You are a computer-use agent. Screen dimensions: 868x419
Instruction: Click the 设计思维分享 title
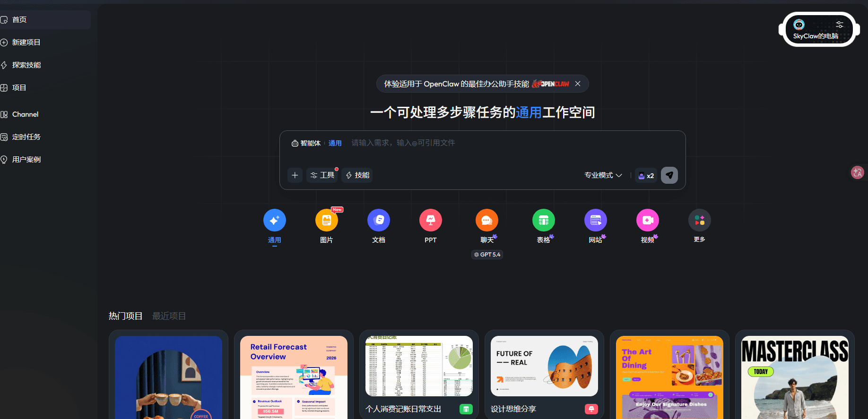[x=513, y=409]
